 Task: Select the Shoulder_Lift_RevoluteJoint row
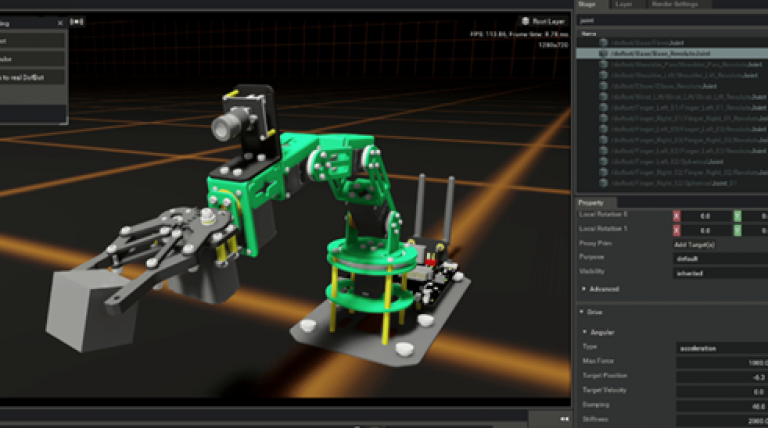pyautogui.click(x=672, y=75)
